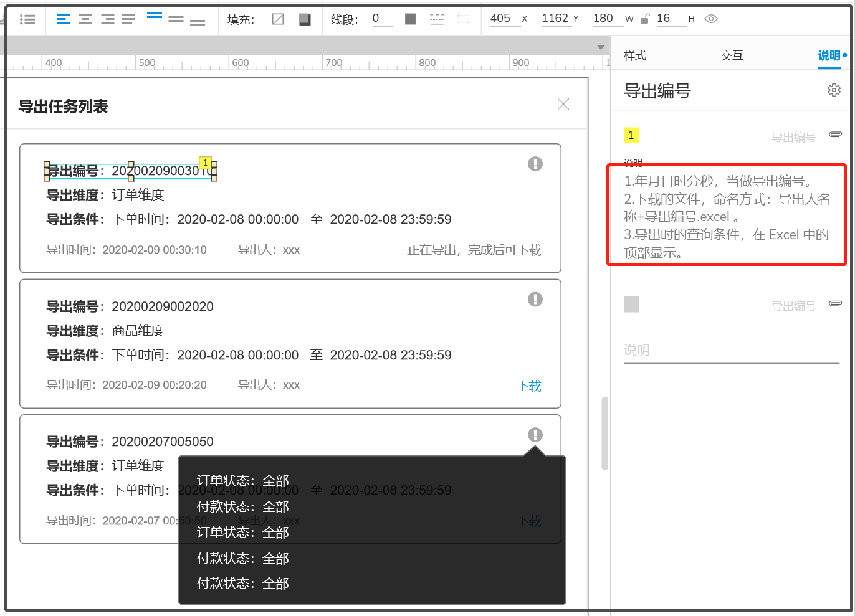Open the canvas page dropdown arrow
The height and width of the screenshot is (616, 855).
click(x=601, y=47)
